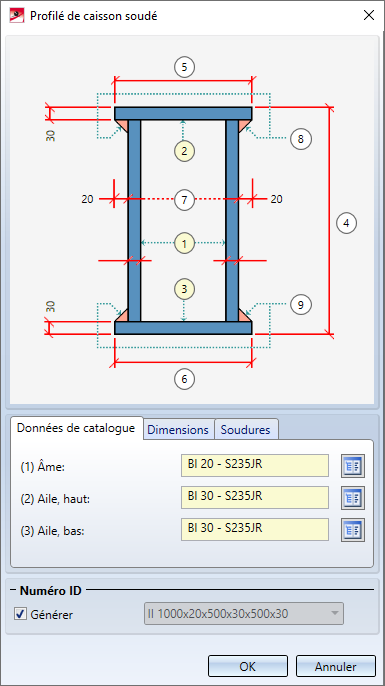Click the Âme input field BI 20 - S235JR
The width and height of the screenshot is (385, 686).
[x=255, y=465]
